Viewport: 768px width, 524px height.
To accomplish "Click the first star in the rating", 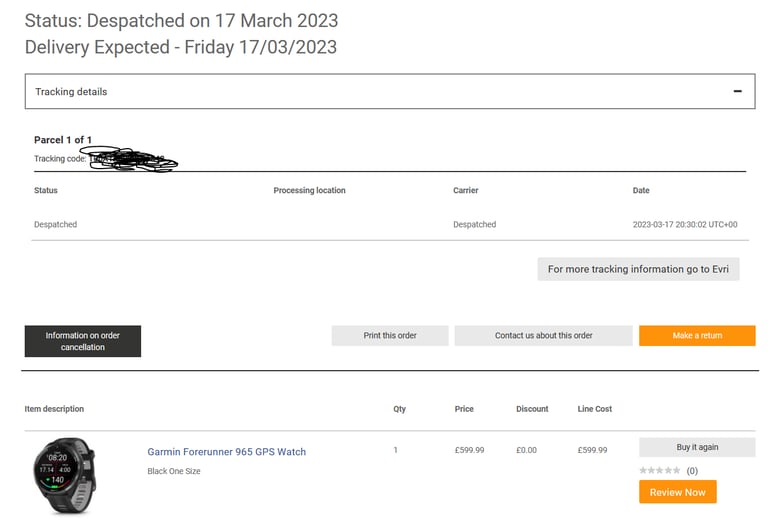I will coord(643,470).
